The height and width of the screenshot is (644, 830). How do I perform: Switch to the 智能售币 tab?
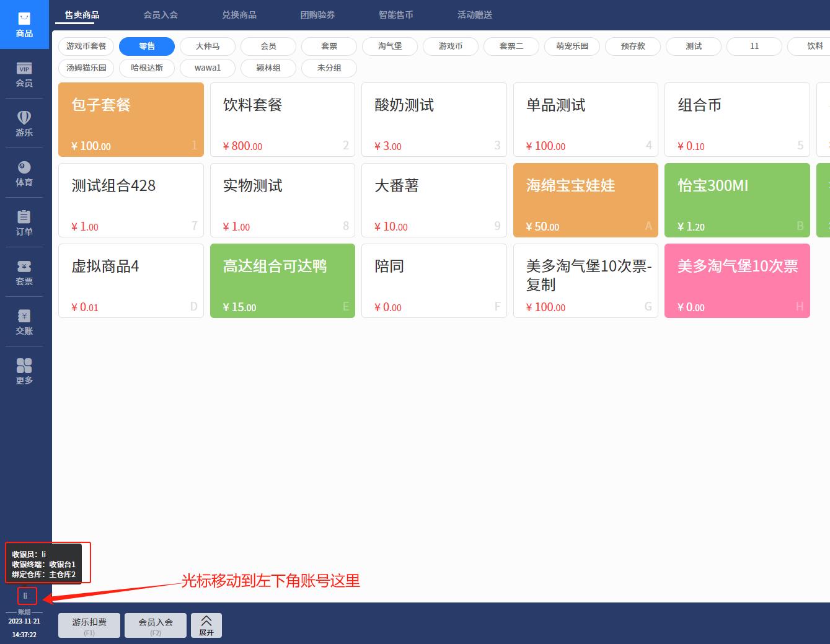point(396,15)
